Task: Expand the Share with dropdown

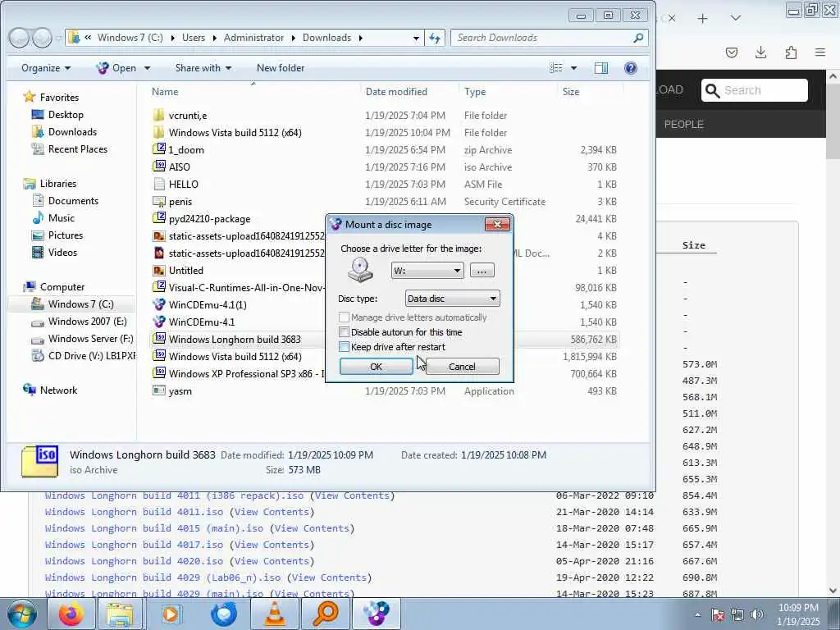Action: pos(203,68)
